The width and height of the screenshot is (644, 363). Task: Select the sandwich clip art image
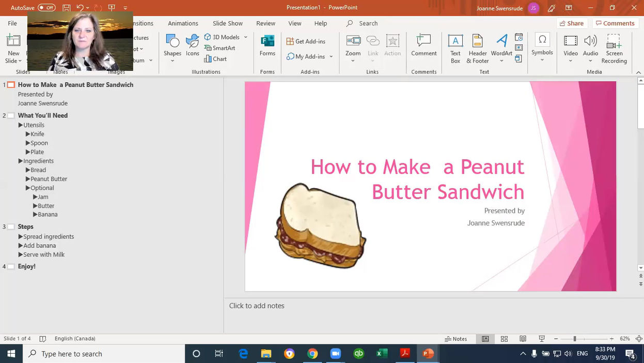pyautogui.click(x=321, y=225)
